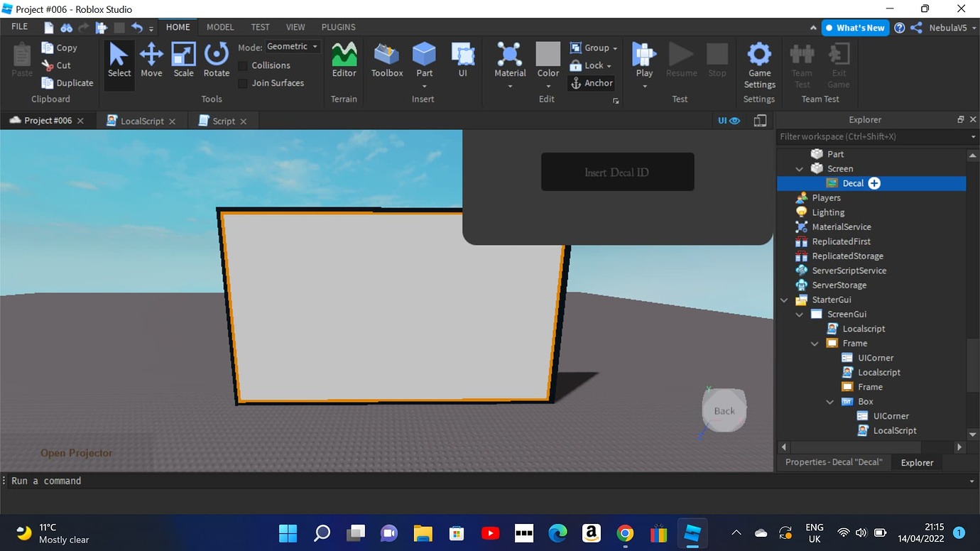Viewport: 980px width, 551px height.
Task: Select the Move tool
Action: point(151,63)
